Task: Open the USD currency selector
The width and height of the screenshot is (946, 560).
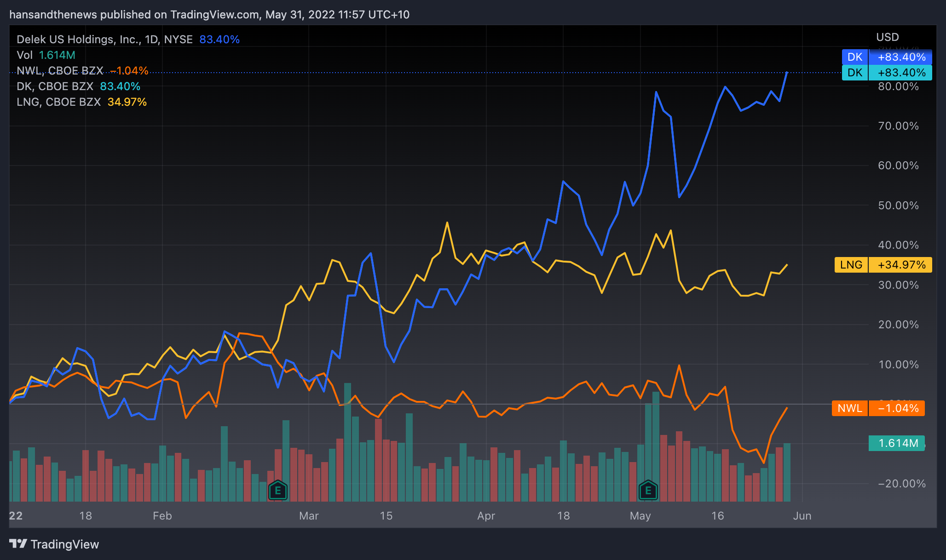Action: click(887, 37)
